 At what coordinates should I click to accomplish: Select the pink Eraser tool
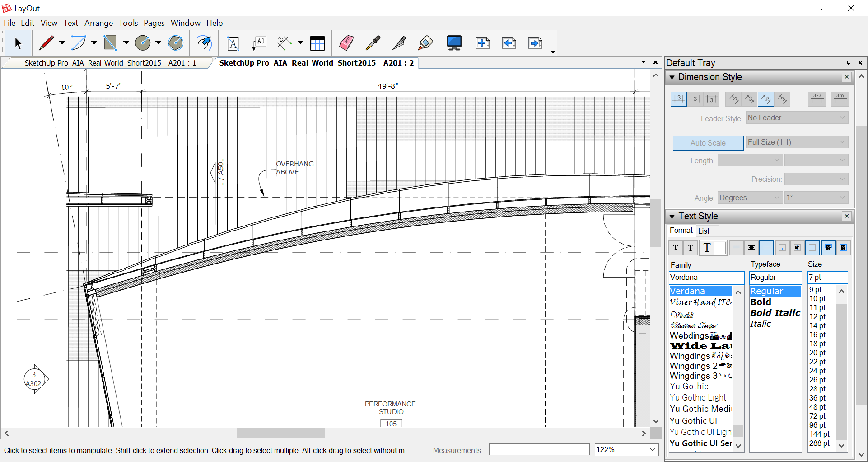346,43
